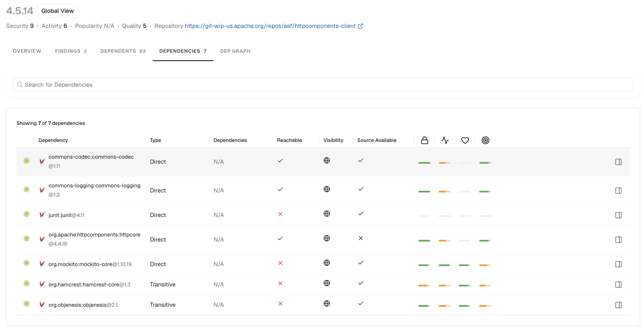
Task: Open side panel for mockito-core row
Action: [x=618, y=264]
